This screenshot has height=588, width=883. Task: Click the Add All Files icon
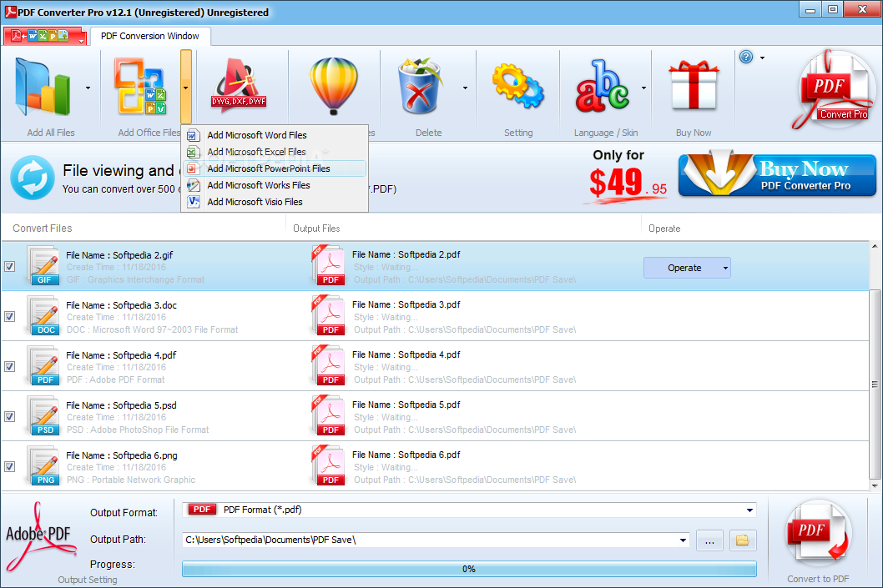click(44, 88)
